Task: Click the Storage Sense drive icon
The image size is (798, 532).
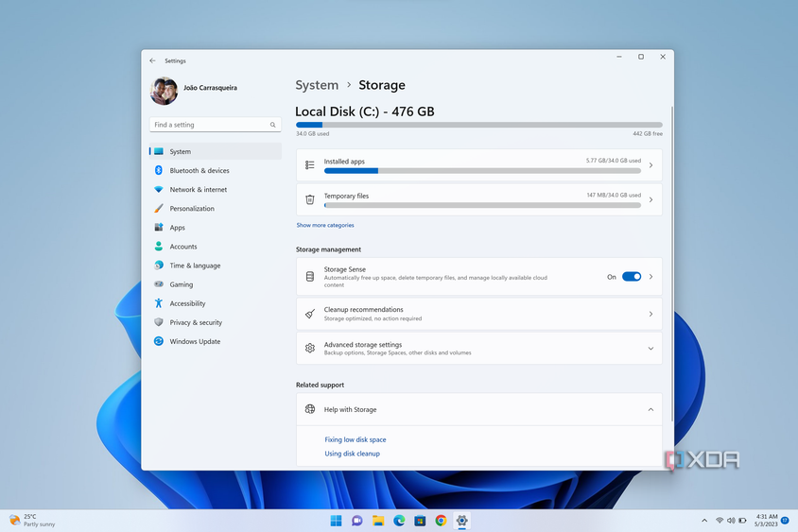Action: click(309, 276)
